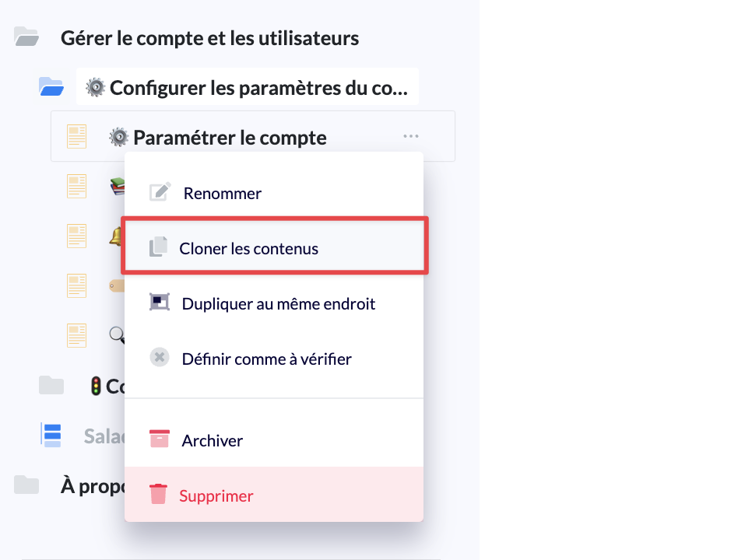Click the Archiver box icon

(160, 439)
